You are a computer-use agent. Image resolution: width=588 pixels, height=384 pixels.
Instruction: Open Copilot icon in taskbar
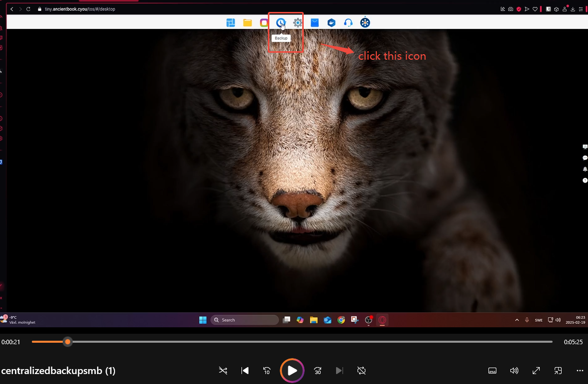click(300, 320)
